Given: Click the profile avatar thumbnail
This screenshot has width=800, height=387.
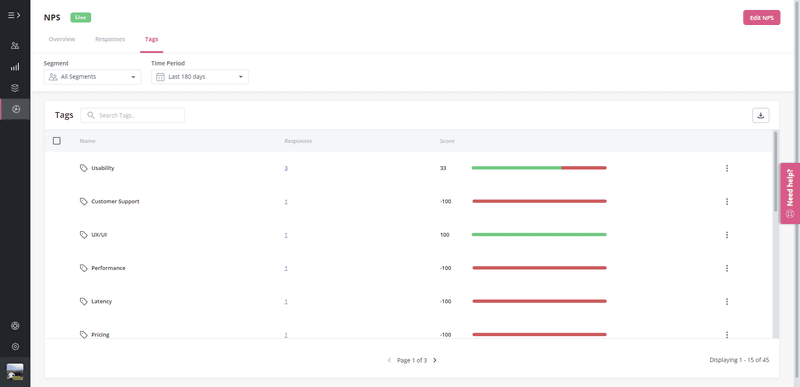Looking at the screenshot, I should point(15,372).
